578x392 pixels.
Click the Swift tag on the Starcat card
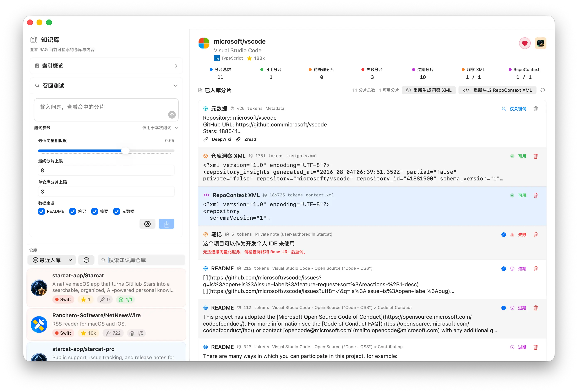tap(63, 300)
